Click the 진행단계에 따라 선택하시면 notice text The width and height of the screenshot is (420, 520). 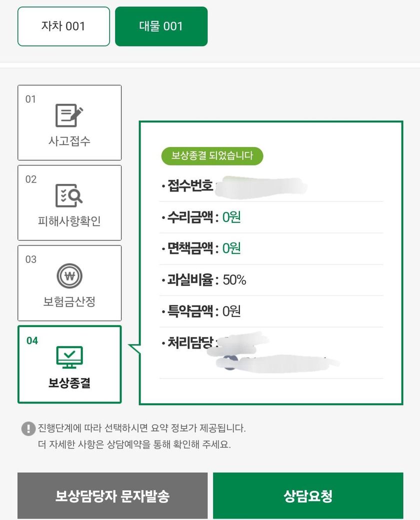click(x=142, y=428)
